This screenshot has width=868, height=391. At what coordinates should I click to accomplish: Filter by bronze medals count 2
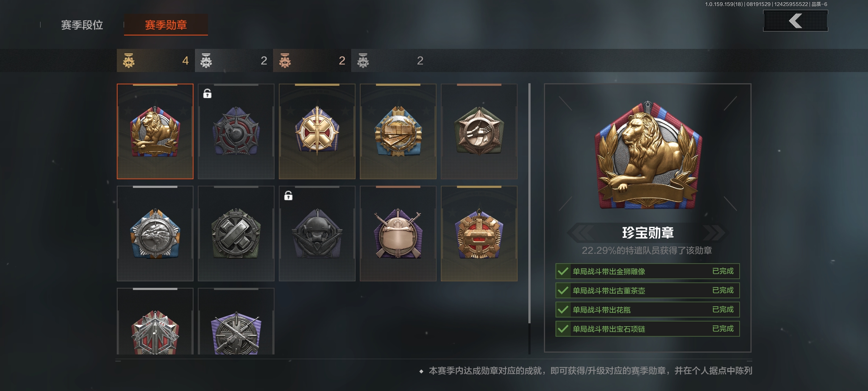312,60
